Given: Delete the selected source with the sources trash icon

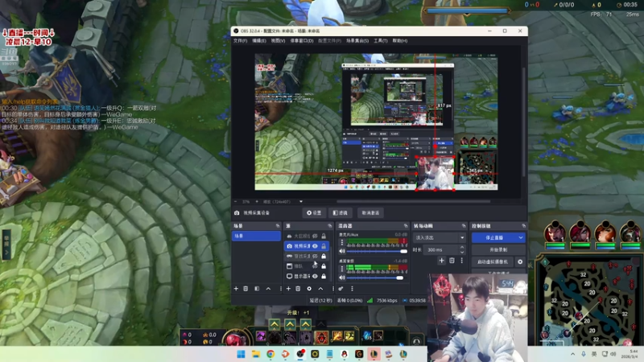Looking at the screenshot, I should click(x=298, y=289).
